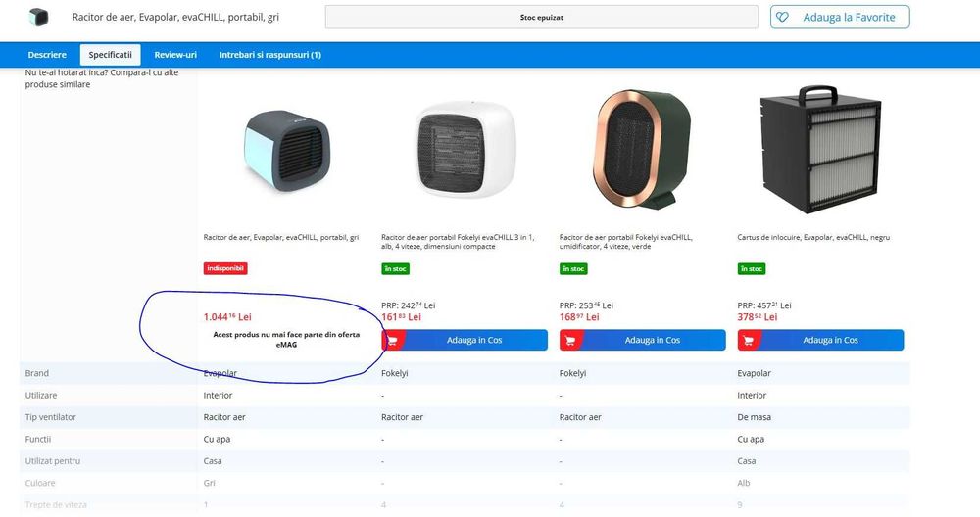Click PRP: 457 Lei text
Viewport: 980px width, 517px height.
click(764, 305)
